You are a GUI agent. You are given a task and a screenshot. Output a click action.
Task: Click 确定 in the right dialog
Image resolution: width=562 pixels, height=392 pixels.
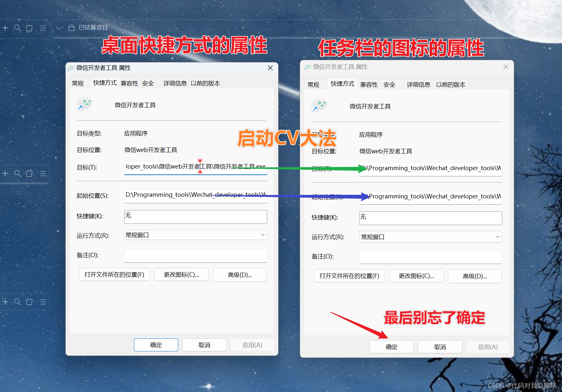[x=392, y=347]
